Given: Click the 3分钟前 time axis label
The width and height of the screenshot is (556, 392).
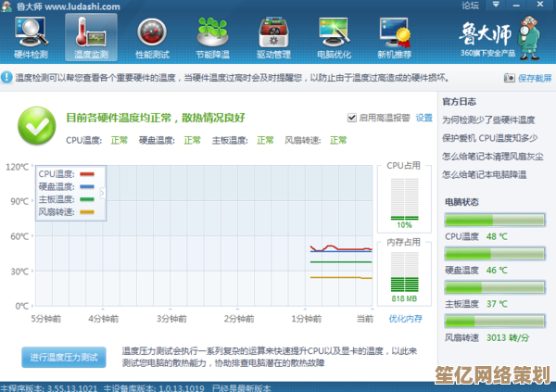Looking at the screenshot, I should 171,319.
